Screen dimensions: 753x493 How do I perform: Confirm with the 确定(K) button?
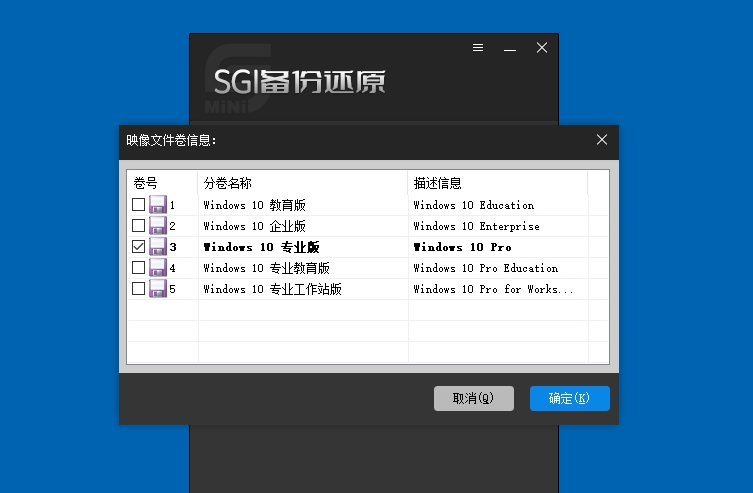[570, 398]
